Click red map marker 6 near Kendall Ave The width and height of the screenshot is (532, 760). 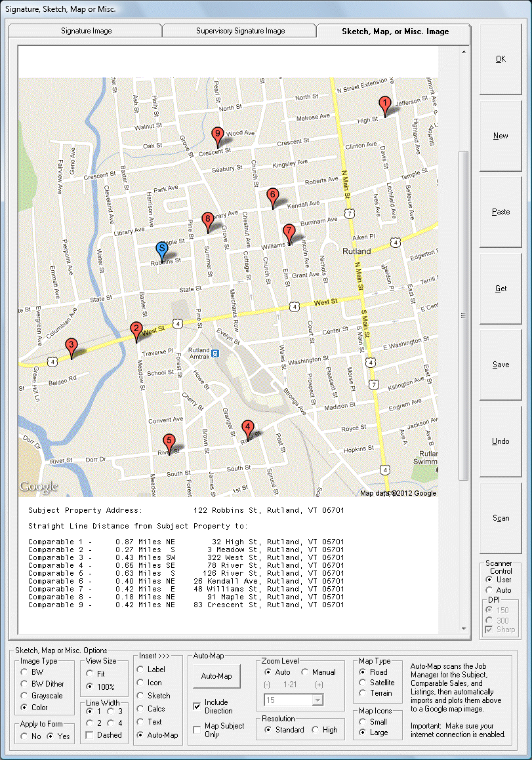point(272,198)
